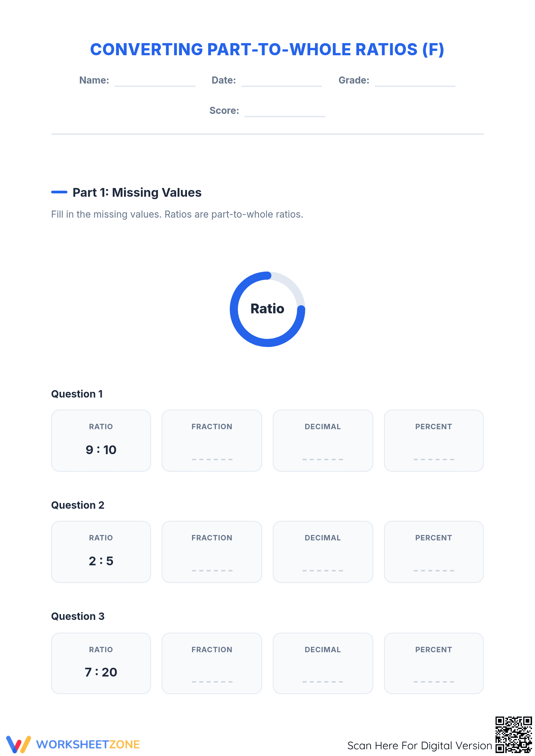Select Question 1 Decimal answer box

323,441
